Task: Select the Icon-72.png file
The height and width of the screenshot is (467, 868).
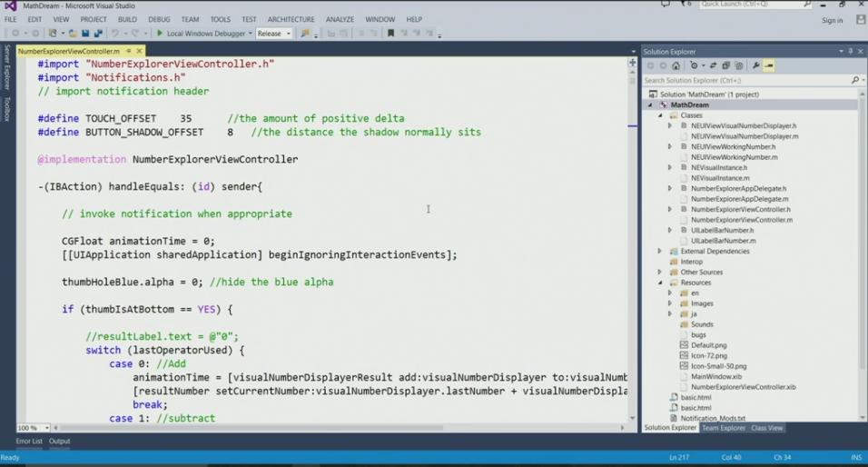Action: click(708, 355)
